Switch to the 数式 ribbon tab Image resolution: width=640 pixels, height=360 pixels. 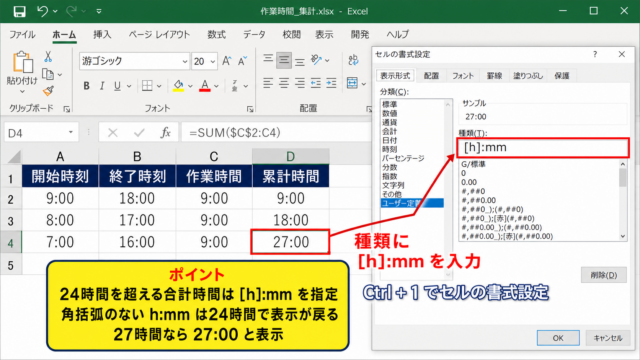click(x=216, y=35)
